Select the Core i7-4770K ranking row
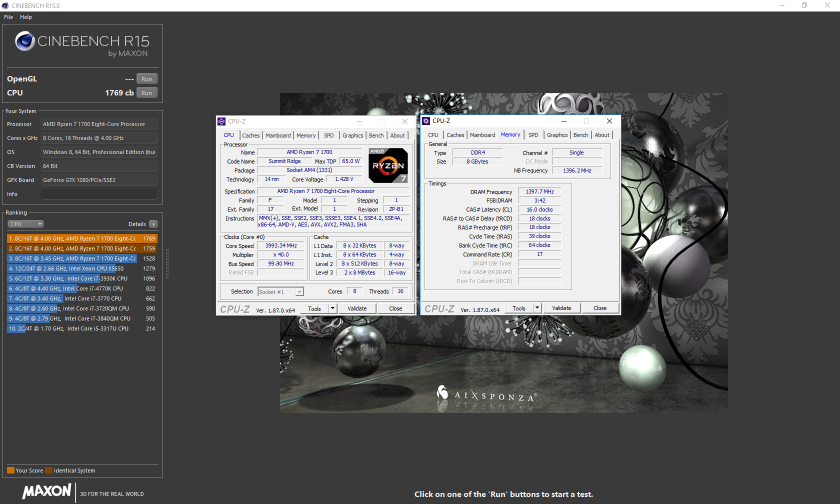 tap(82, 288)
